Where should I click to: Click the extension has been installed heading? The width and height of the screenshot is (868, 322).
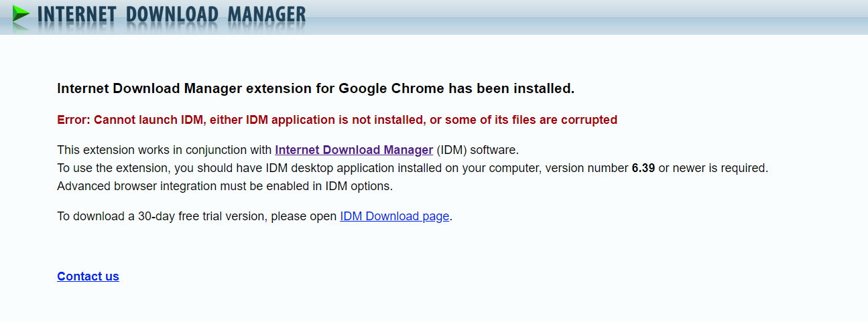[x=315, y=88]
